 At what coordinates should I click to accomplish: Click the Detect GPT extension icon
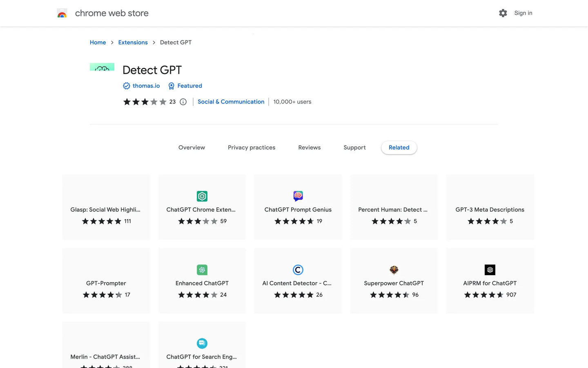[102, 67]
